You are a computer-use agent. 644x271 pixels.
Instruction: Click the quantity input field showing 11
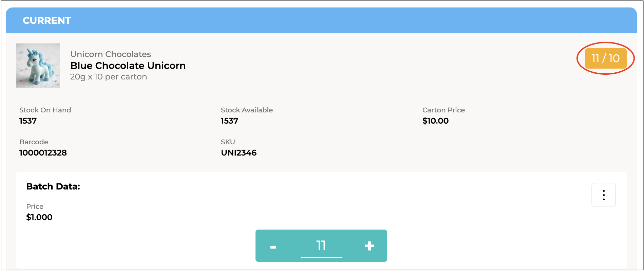[x=321, y=246]
